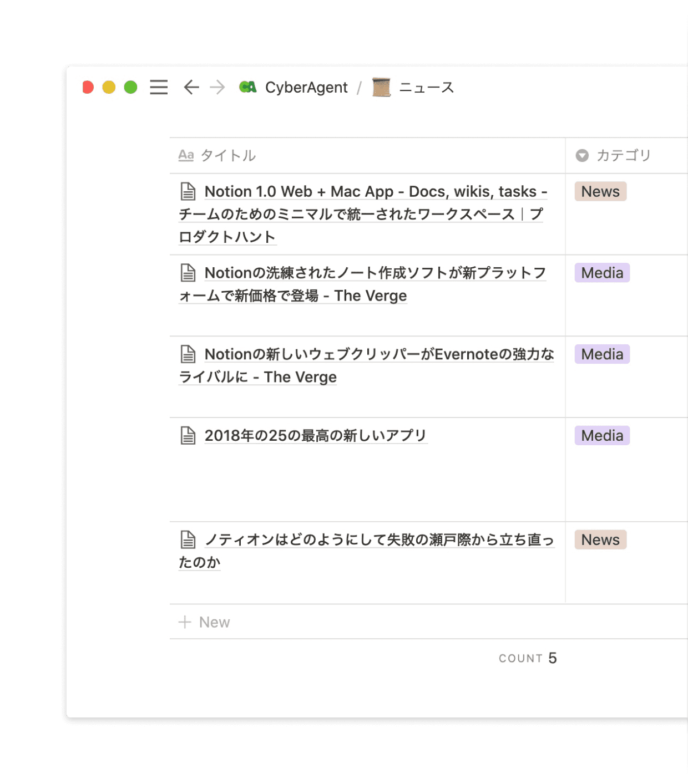Click the page icon beside the ノティオン article
Screen dimensions: 688x784
188,539
